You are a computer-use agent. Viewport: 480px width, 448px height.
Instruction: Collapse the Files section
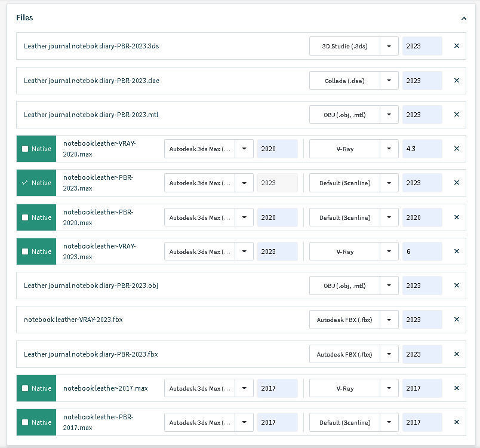[464, 19]
